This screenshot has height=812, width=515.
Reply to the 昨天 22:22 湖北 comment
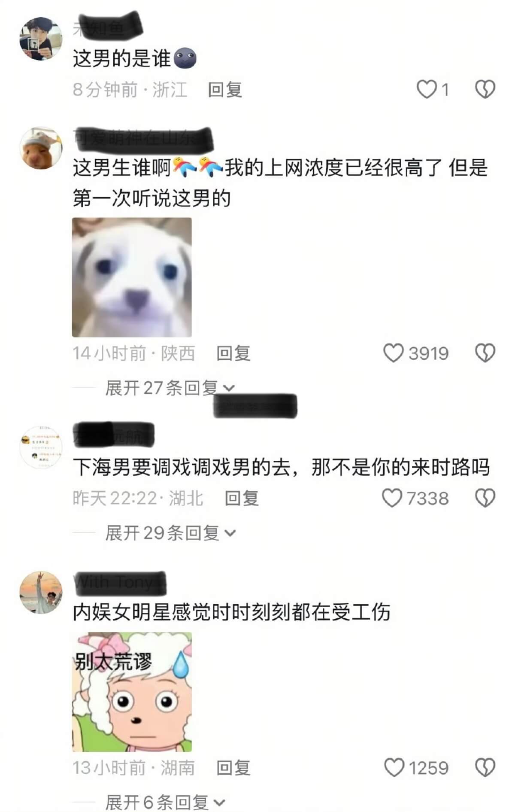(242, 498)
